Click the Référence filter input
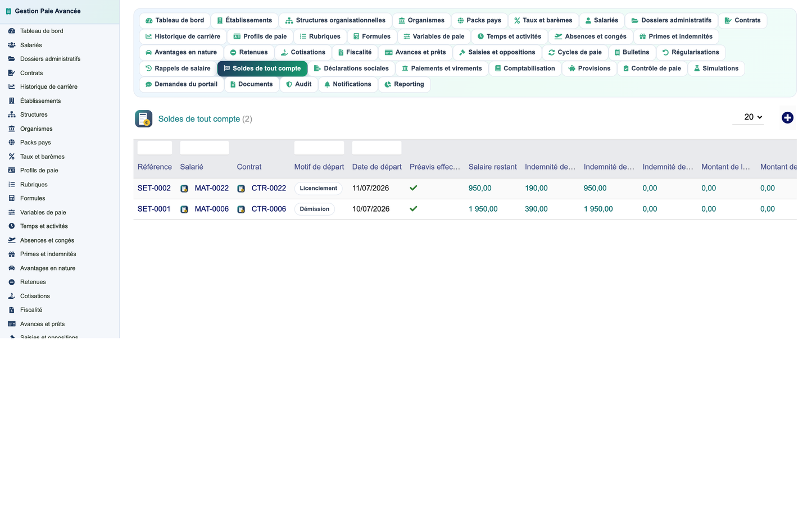The image size is (812, 507). click(155, 148)
